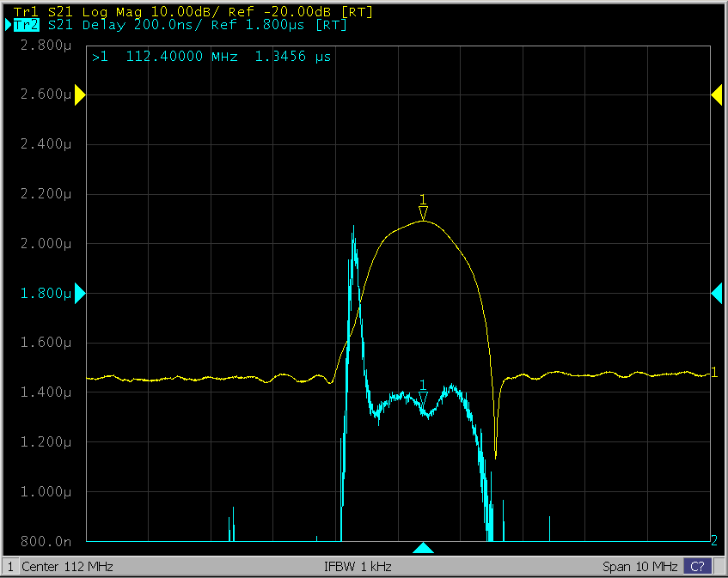Click the Span 10 MHz field

[x=640, y=567]
